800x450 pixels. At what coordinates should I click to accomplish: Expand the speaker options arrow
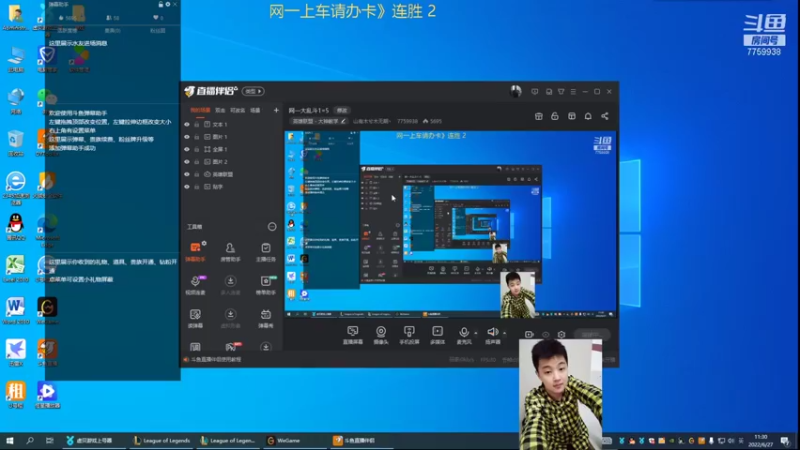pyautogui.click(x=505, y=333)
